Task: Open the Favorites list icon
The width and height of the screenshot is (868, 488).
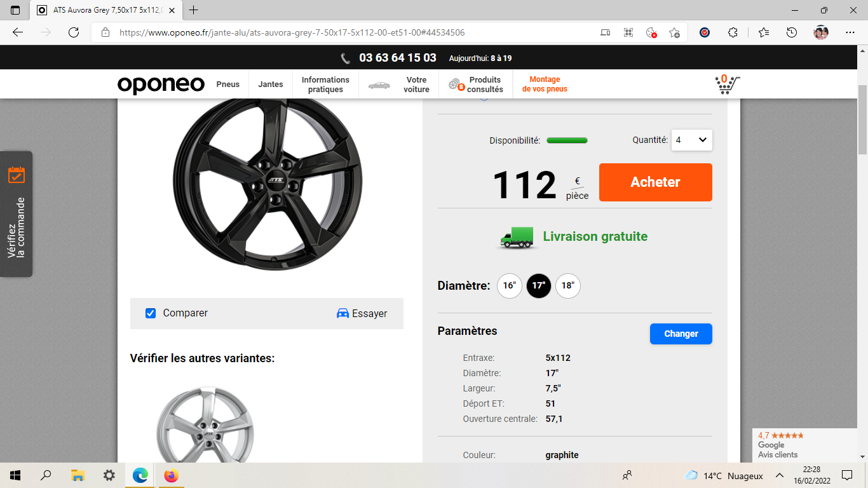Action: (764, 32)
